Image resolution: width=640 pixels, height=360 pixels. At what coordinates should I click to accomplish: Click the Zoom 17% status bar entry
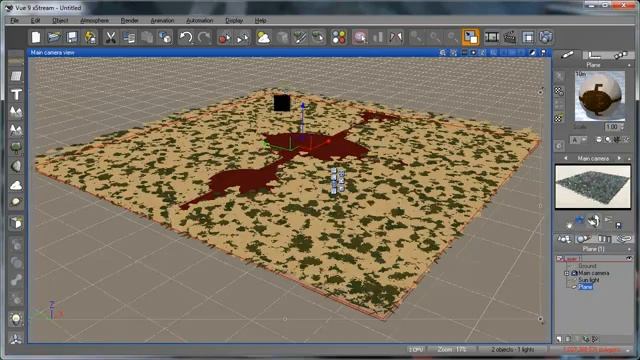451,349
